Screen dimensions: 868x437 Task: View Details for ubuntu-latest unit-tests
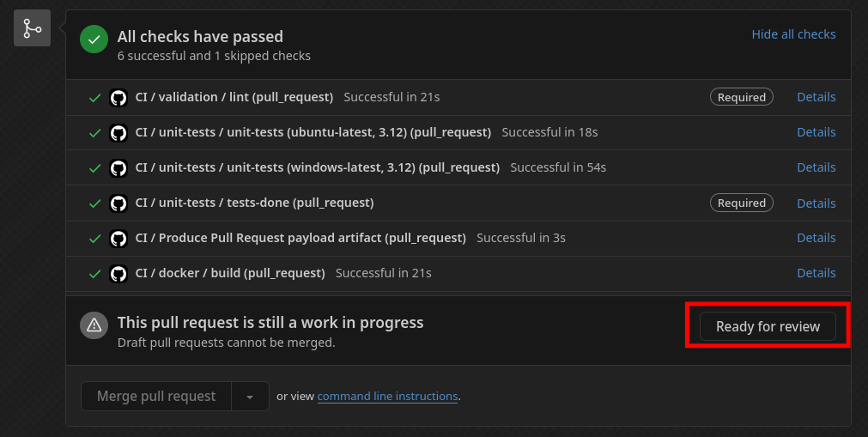(816, 132)
